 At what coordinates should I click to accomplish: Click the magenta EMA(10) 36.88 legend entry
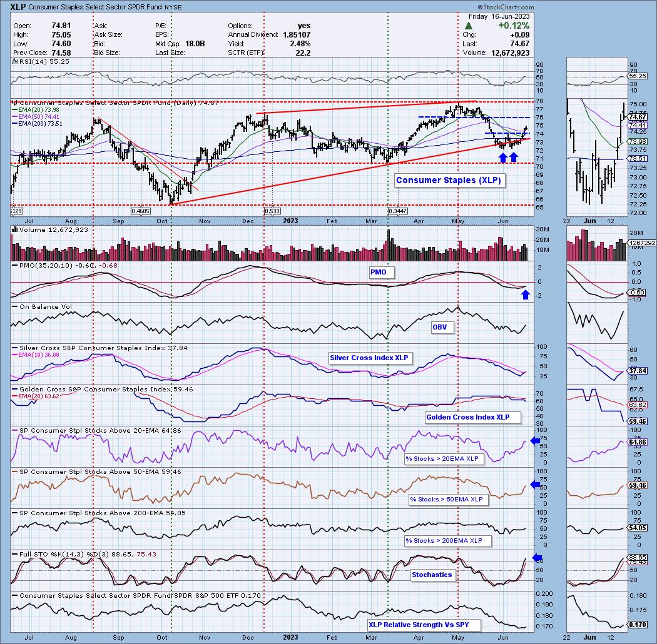35,355
